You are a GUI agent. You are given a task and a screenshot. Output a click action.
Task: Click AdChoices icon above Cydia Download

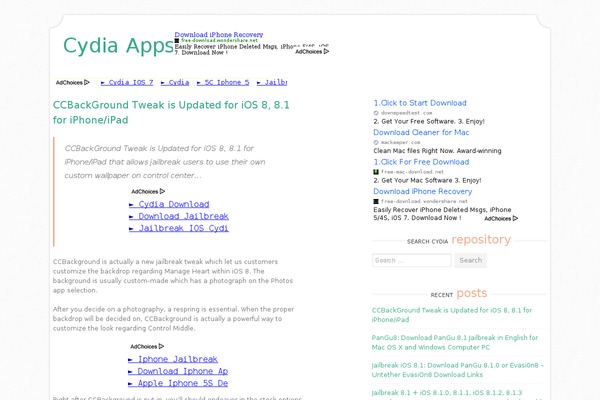pos(162,191)
